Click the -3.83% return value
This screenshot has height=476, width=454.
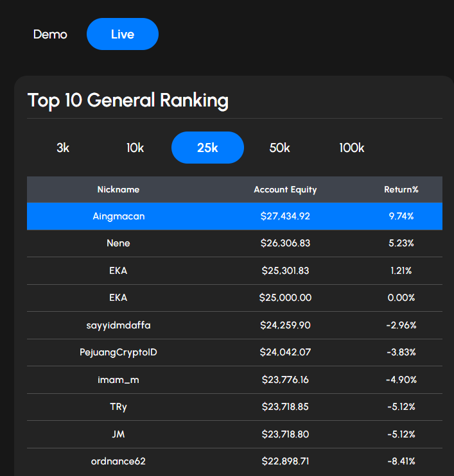401,352
